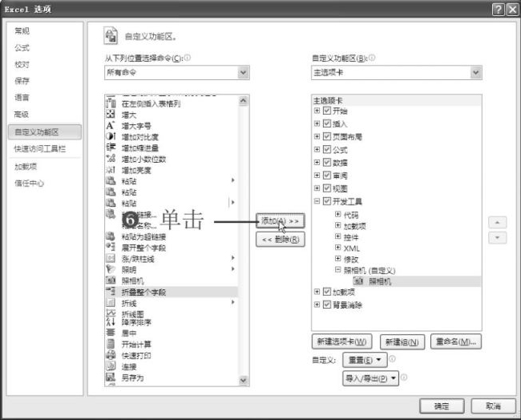Select the 增加对比度 icon
Image resolution: width=521 pixels, height=420 pixels.
(111, 136)
